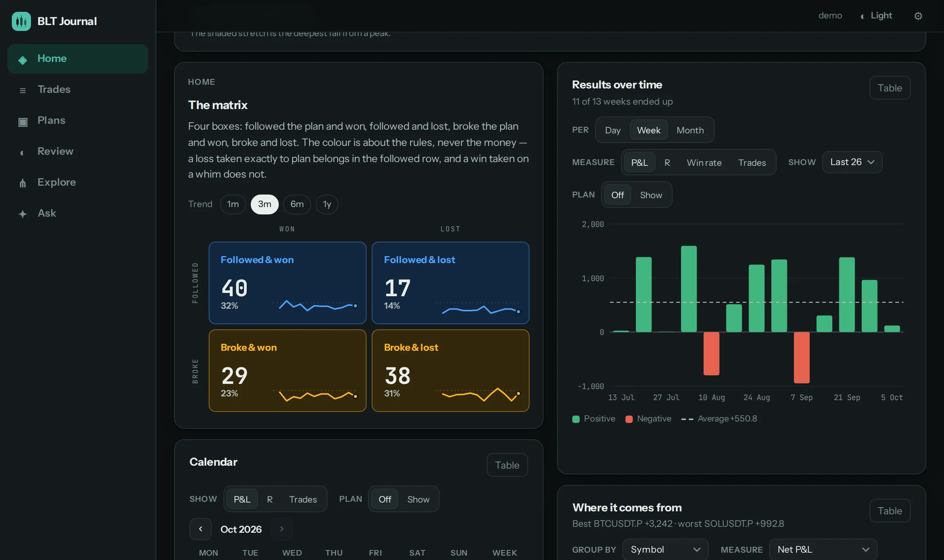Go to previous calendar month arrow
This screenshot has width=944, height=560.
point(201,529)
